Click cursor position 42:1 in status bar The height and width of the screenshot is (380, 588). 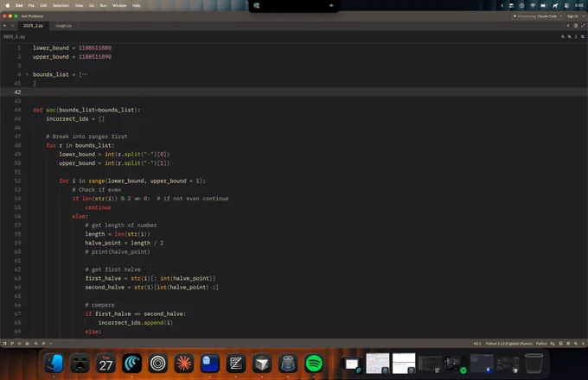pyautogui.click(x=477, y=344)
